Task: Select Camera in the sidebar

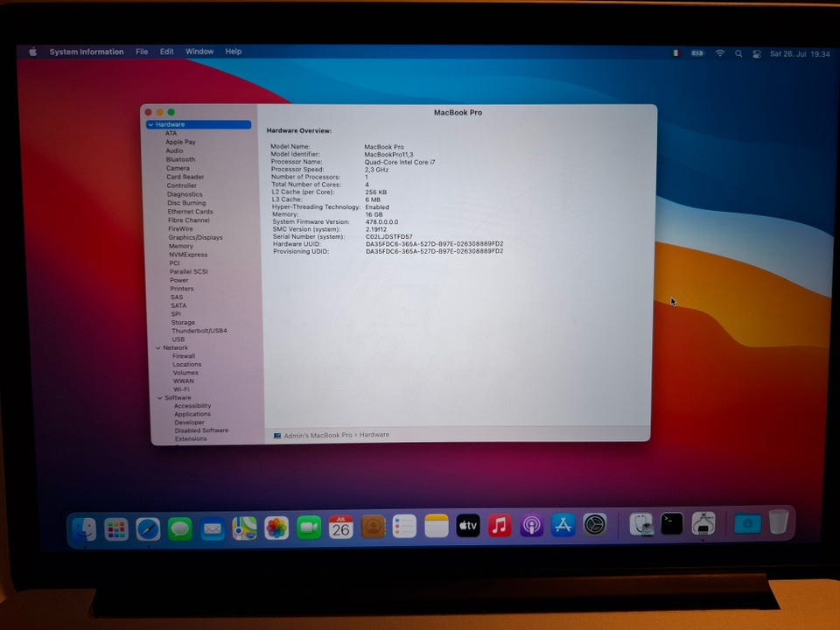Action: tap(178, 168)
